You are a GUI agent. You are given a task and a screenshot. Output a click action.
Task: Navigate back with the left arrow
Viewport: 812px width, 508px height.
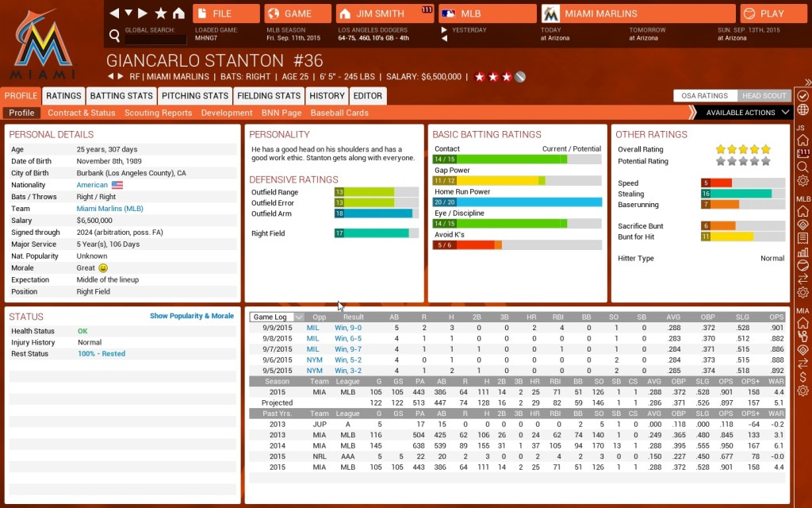pos(114,13)
